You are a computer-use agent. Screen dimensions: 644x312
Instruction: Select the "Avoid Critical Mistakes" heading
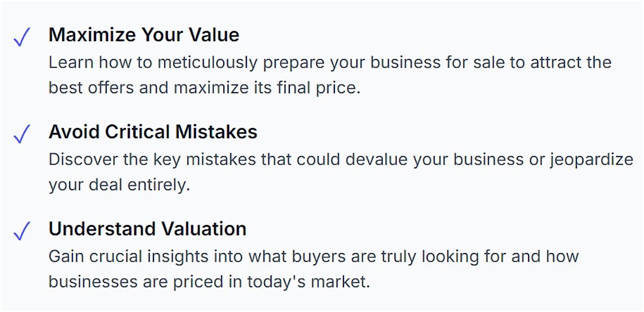click(153, 132)
